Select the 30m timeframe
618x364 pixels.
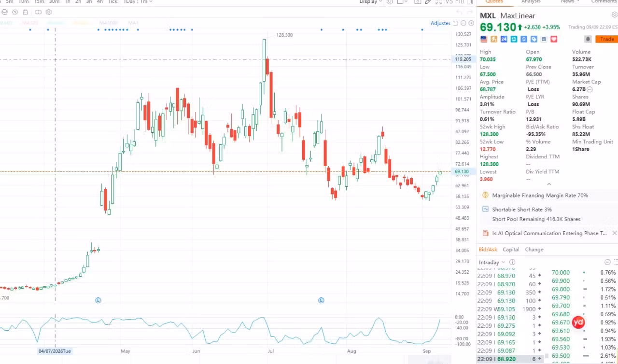point(54,2)
